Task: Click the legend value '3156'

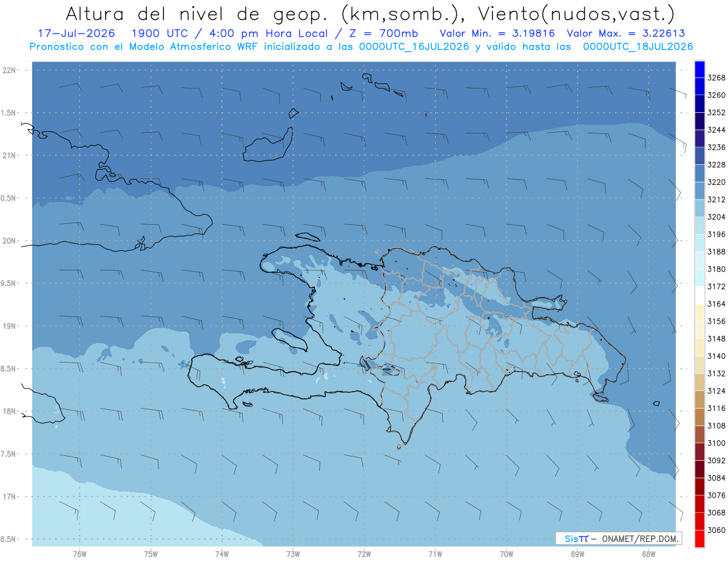Action: coord(716,321)
